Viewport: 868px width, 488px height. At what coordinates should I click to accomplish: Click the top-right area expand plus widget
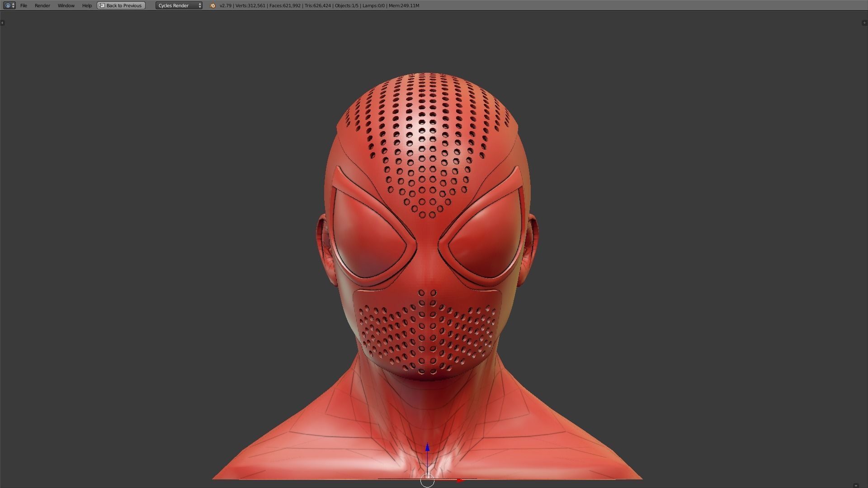click(864, 23)
